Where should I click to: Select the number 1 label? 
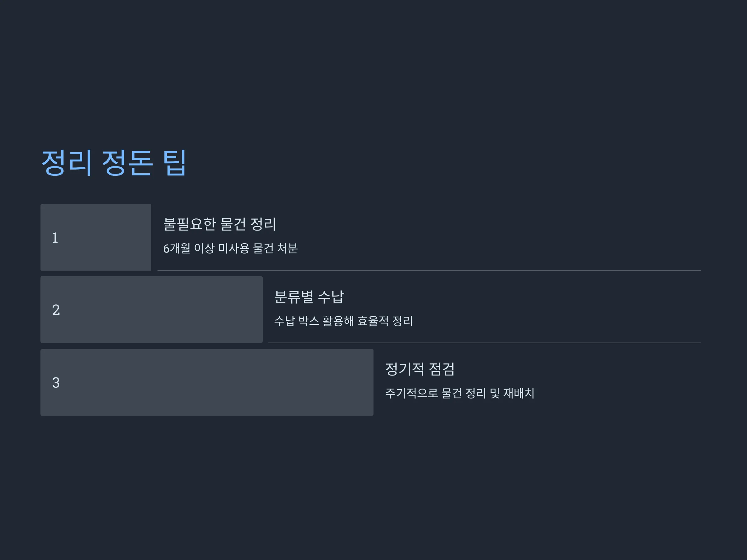pyautogui.click(x=55, y=238)
